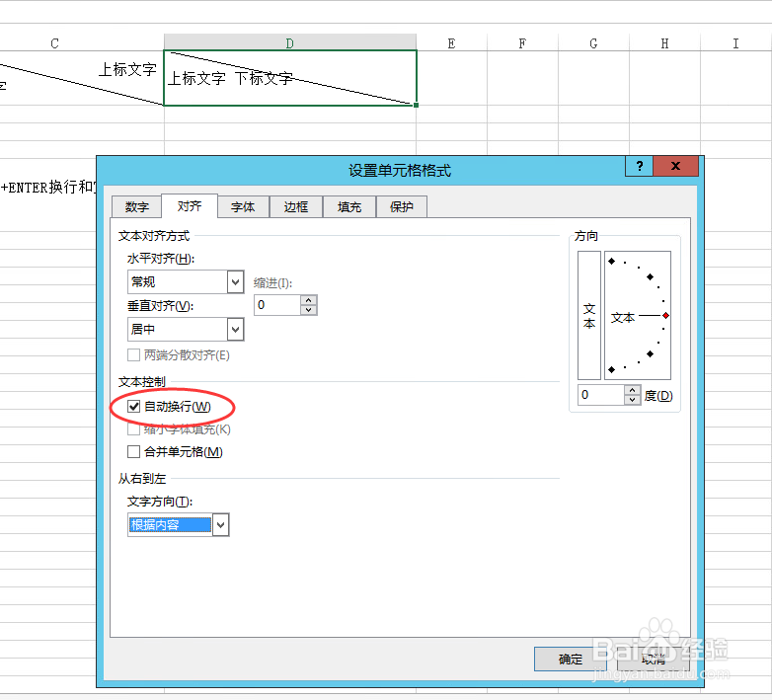Image resolution: width=772 pixels, height=700 pixels.
Task: Open the 字体 tab
Action: click(243, 206)
